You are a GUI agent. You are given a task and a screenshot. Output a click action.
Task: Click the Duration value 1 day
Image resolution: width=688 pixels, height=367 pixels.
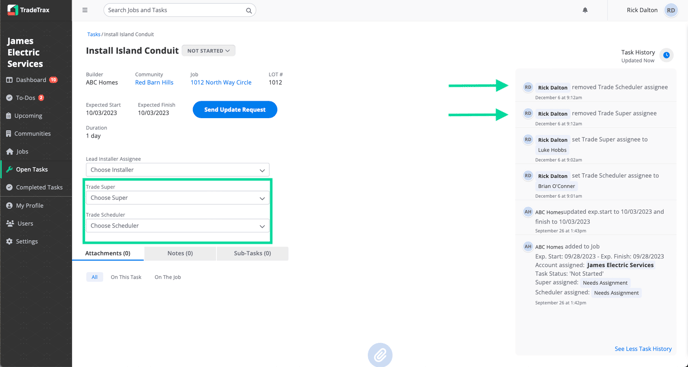[x=93, y=136]
